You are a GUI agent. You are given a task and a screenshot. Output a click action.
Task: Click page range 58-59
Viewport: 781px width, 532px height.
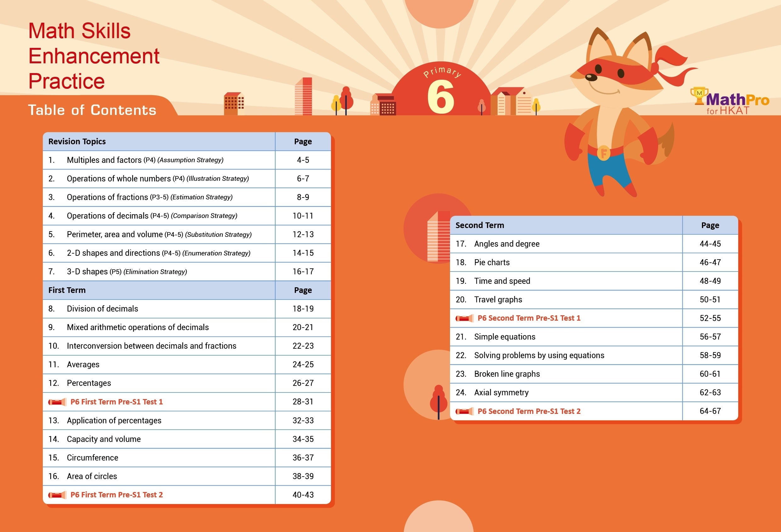coord(710,356)
